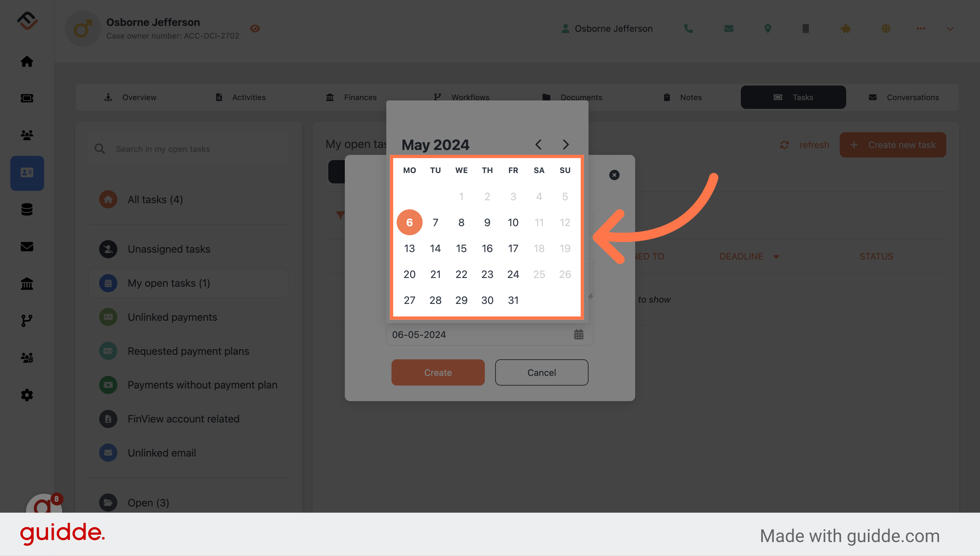The width and height of the screenshot is (980, 556).
Task: Select the stacked layers icon
Action: click(x=27, y=209)
